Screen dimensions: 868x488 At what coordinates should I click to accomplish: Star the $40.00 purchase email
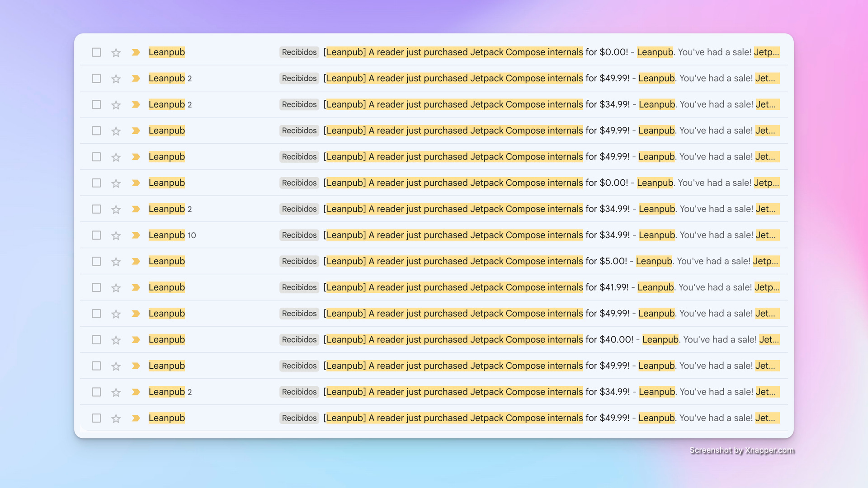(x=116, y=340)
